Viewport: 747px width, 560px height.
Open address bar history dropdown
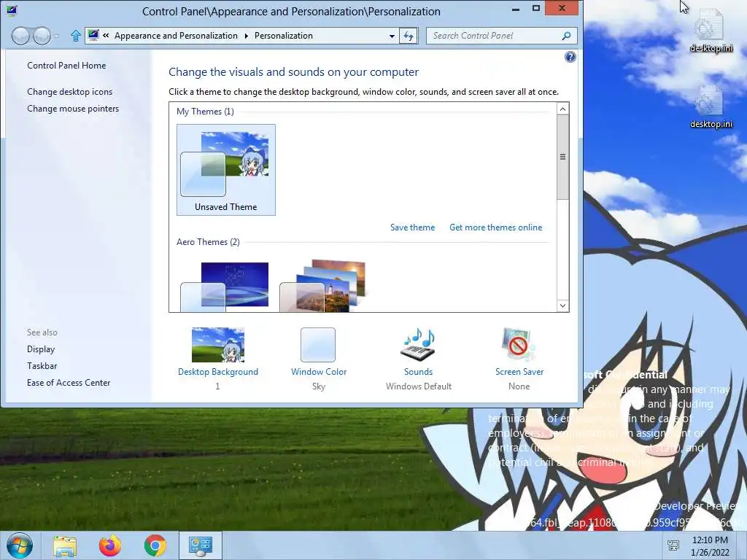tap(392, 36)
